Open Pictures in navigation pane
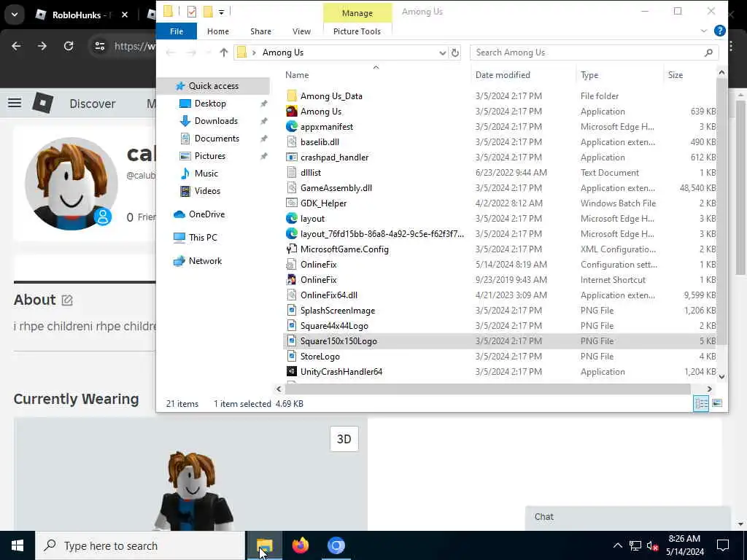This screenshot has width=747, height=560. (209, 156)
